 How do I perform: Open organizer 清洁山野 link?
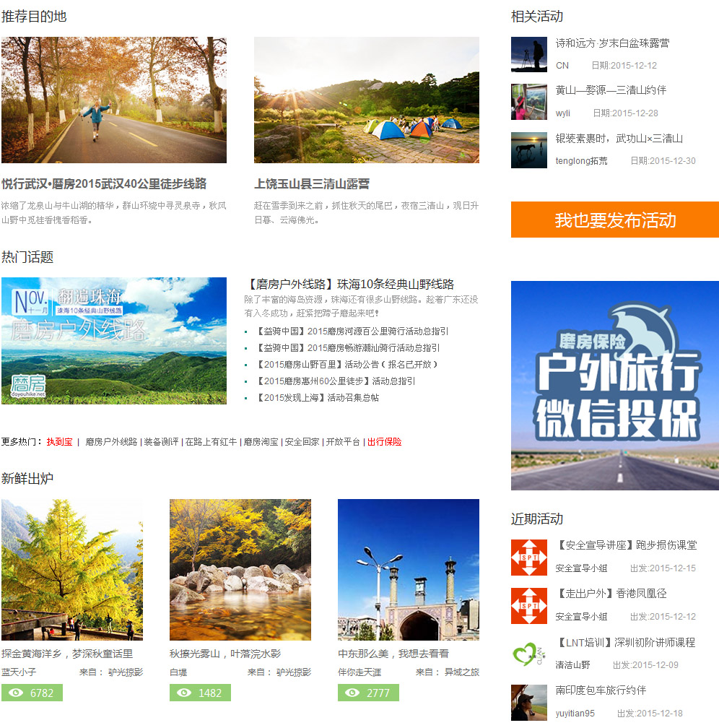click(x=572, y=665)
